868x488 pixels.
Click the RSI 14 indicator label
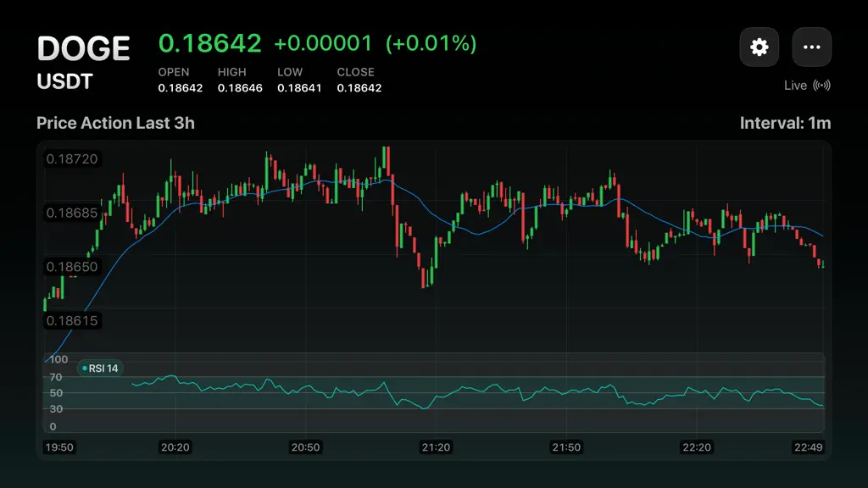[100, 369]
